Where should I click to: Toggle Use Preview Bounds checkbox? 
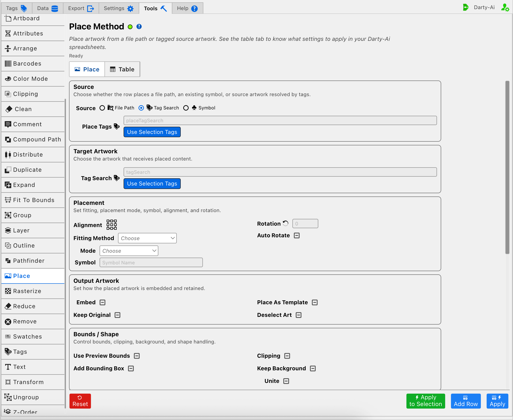[x=137, y=356]
